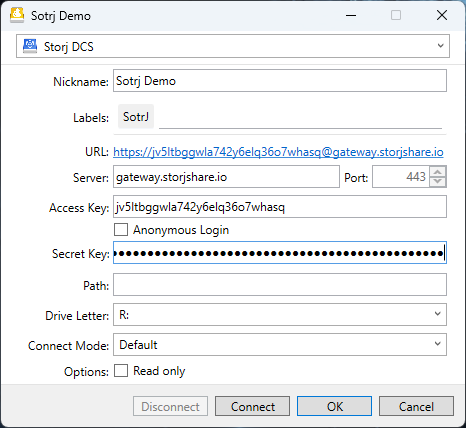The width and height of the screenshot is (466, 428).
Task: Confirm with the OK button
Action: (334, 406)
